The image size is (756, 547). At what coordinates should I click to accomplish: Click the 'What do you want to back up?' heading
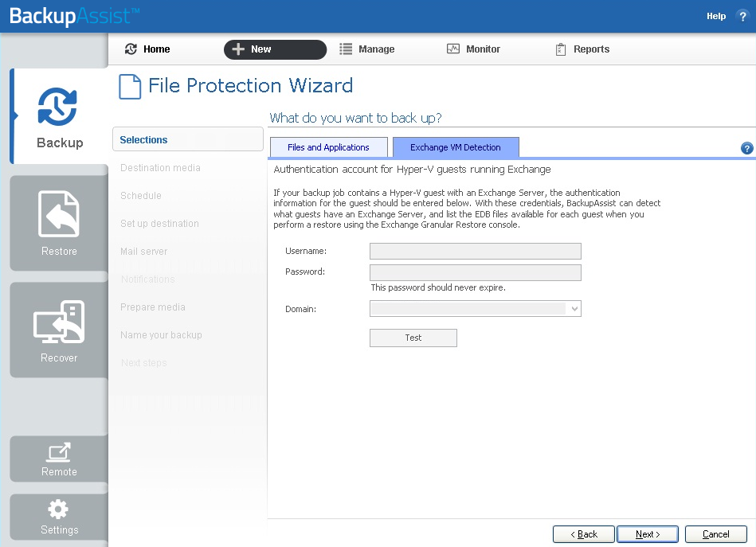click(355, 118)
